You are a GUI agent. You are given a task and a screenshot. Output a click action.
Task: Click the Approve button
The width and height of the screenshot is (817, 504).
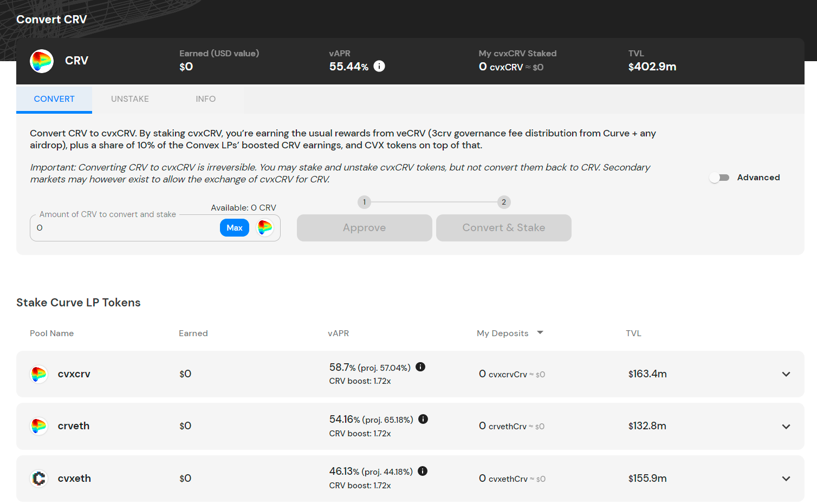click(x=364, y=228)
